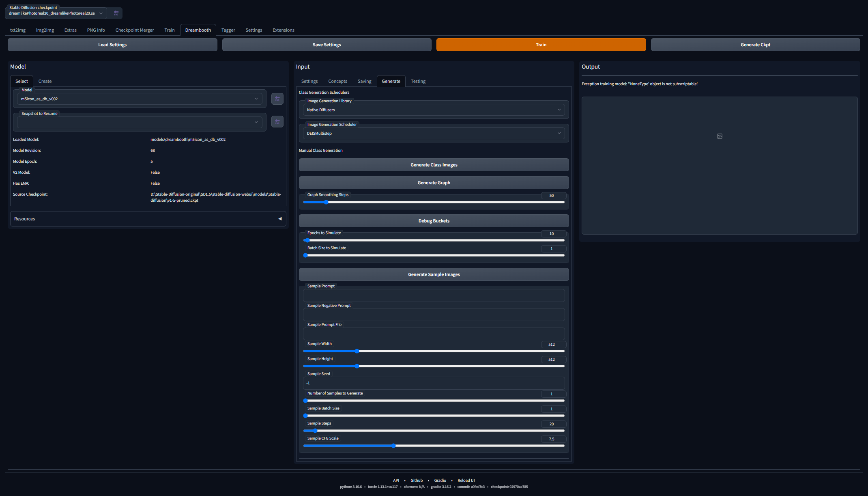The height and width of the screenshot is (496, 868).
Task: Open the Saving input tab
Action: point(365,81)
